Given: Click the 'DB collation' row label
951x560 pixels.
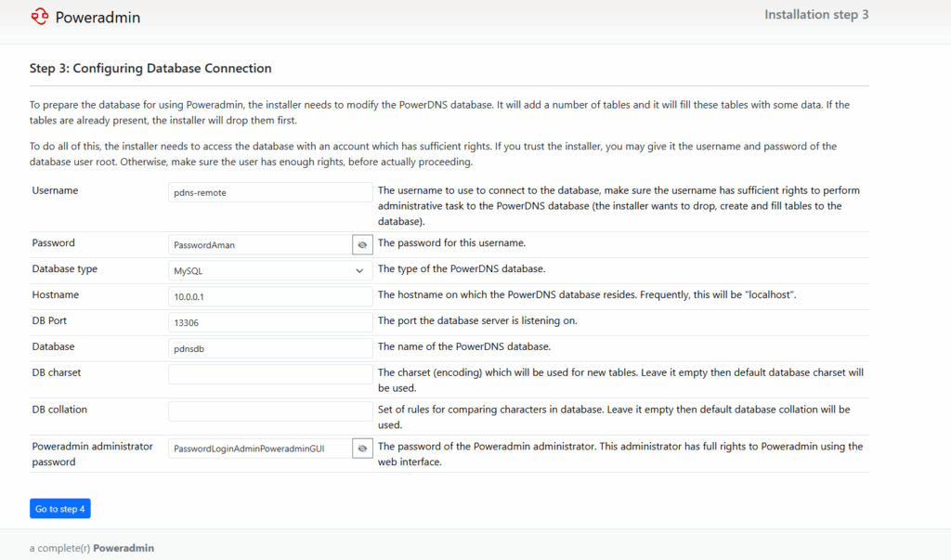Looking at the screenshot, I should click(x=59, y=410).
